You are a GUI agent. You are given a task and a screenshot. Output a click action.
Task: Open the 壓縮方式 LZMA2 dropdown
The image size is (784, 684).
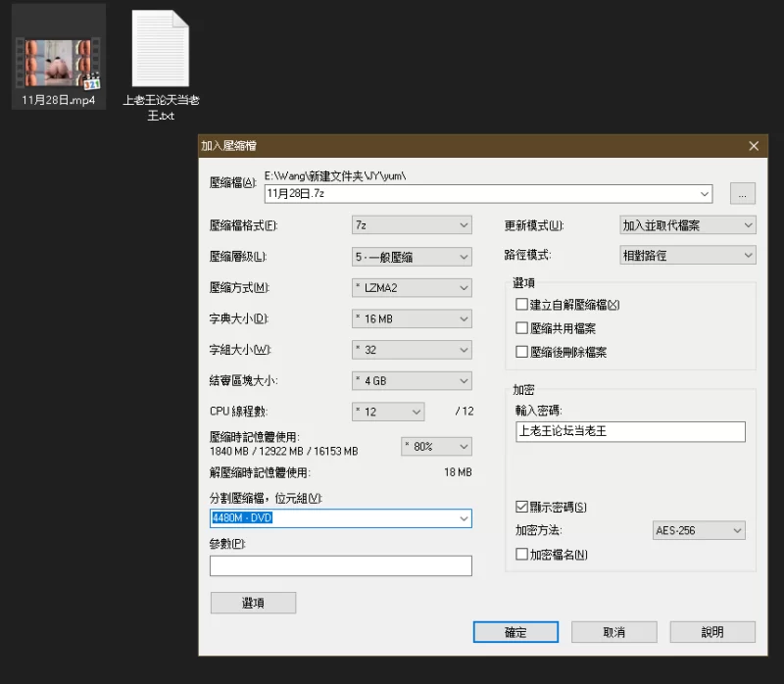coord(412,288)
